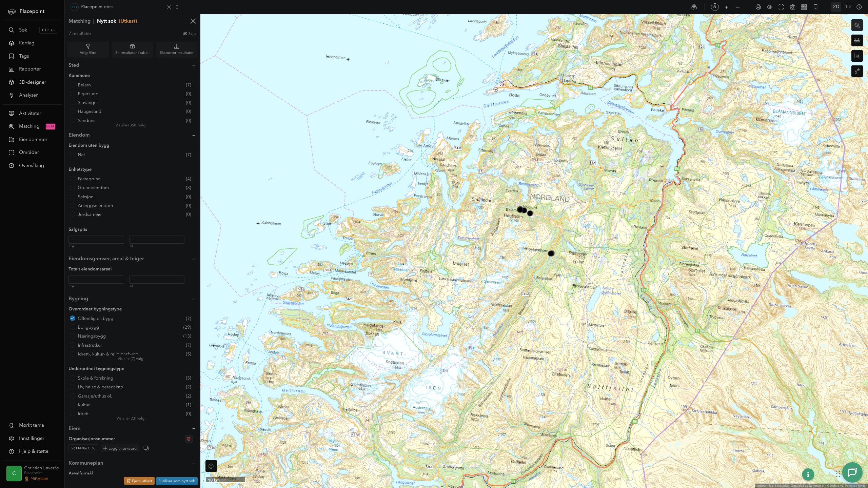Open the QR code icon
The width and height of the screenshot is (868, 488).
pos(804,7)
